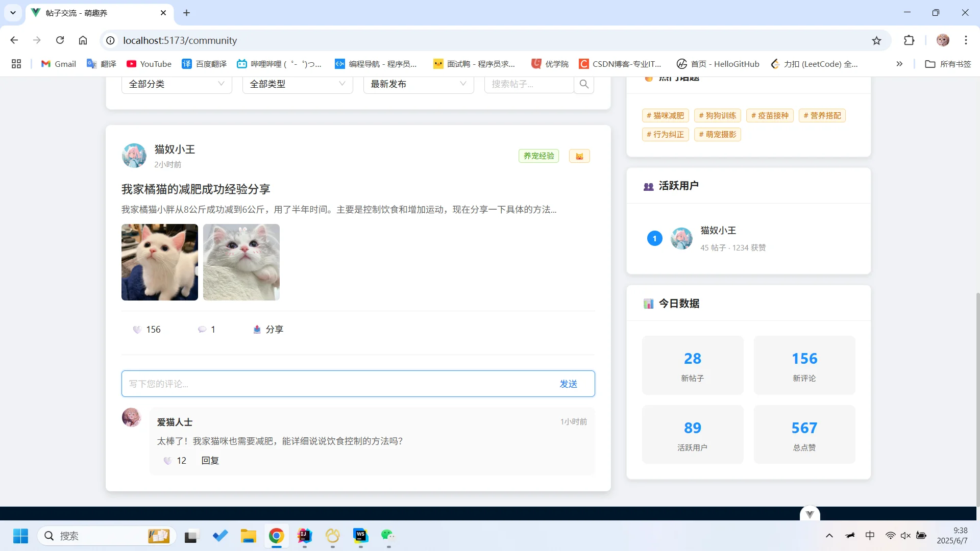Viewport: 980px width, 551px height.
Task: Toggle like on the post with 156 likes
Action: point(136,329)
